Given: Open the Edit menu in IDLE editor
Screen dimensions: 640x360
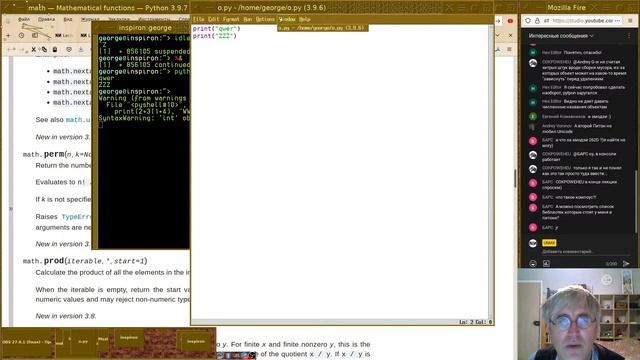Looking at the screenshot, I should [213, 19].
